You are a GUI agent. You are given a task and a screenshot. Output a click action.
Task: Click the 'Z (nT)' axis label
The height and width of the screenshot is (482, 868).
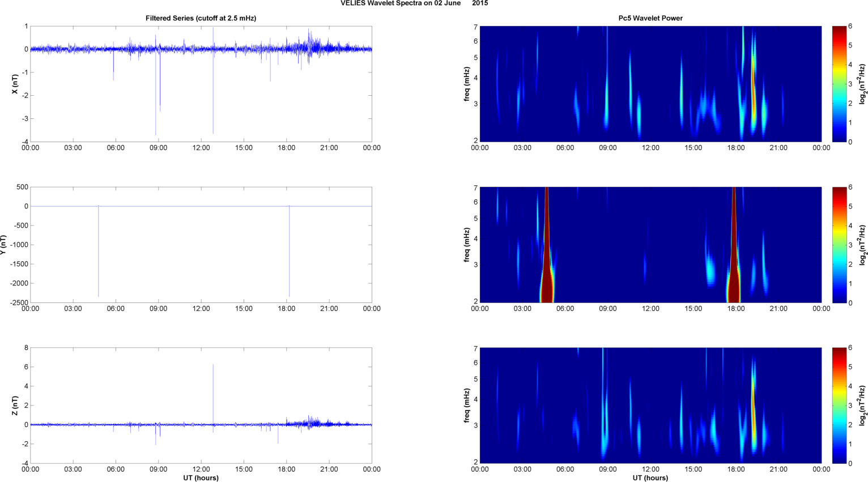(15, 406)
